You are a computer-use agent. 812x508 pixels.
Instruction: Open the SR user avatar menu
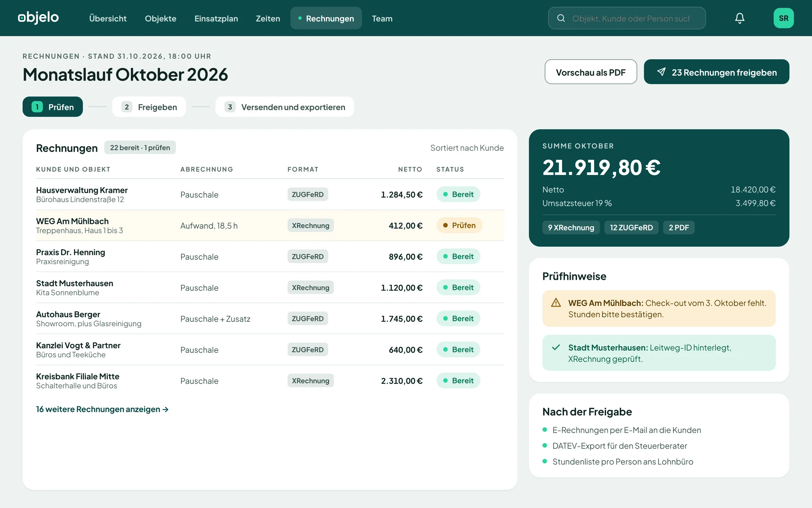tap(784, 18)
